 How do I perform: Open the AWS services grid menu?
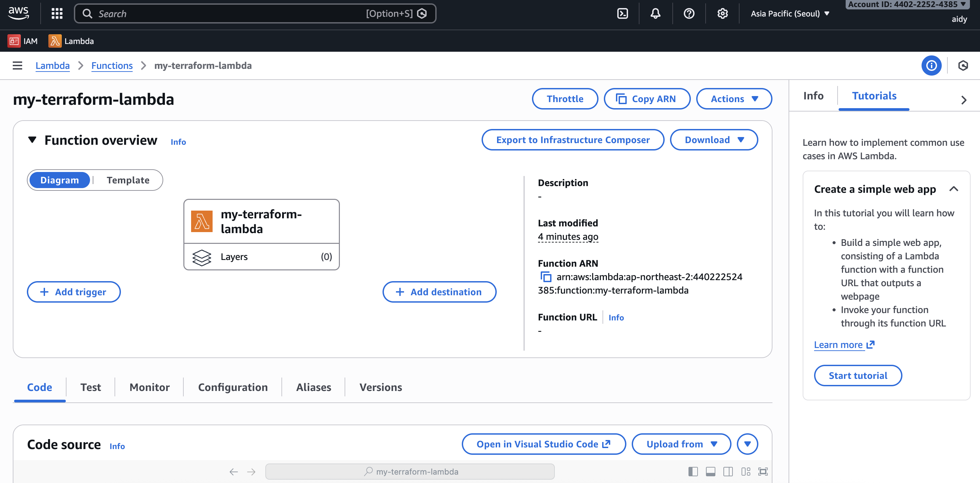tap(57, 14)
